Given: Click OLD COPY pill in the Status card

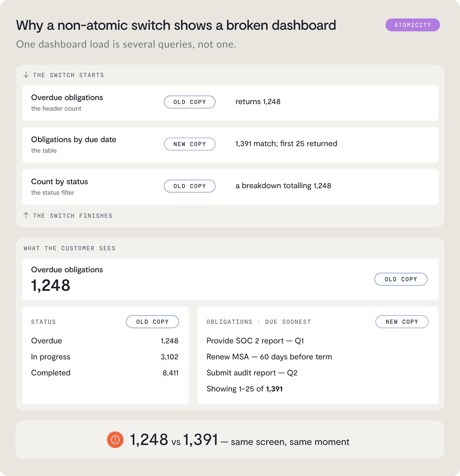Looking at the screenshot, I should 152,322.
